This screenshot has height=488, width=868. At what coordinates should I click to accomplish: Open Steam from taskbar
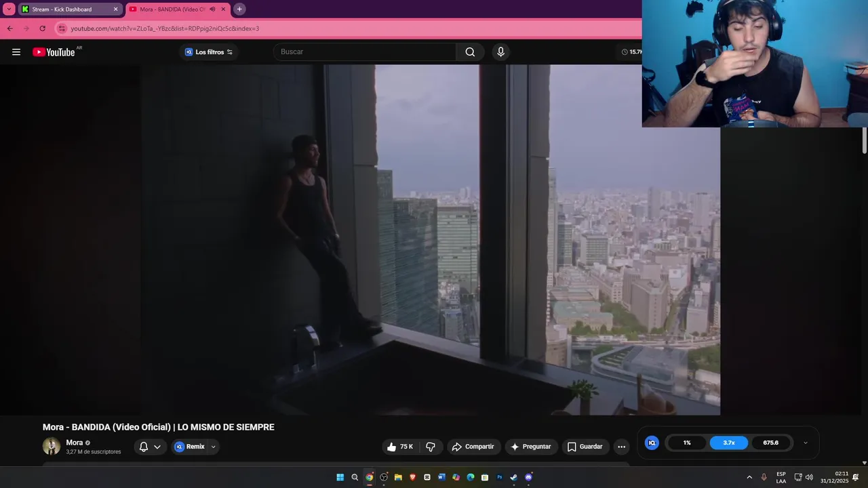point(514,477)
